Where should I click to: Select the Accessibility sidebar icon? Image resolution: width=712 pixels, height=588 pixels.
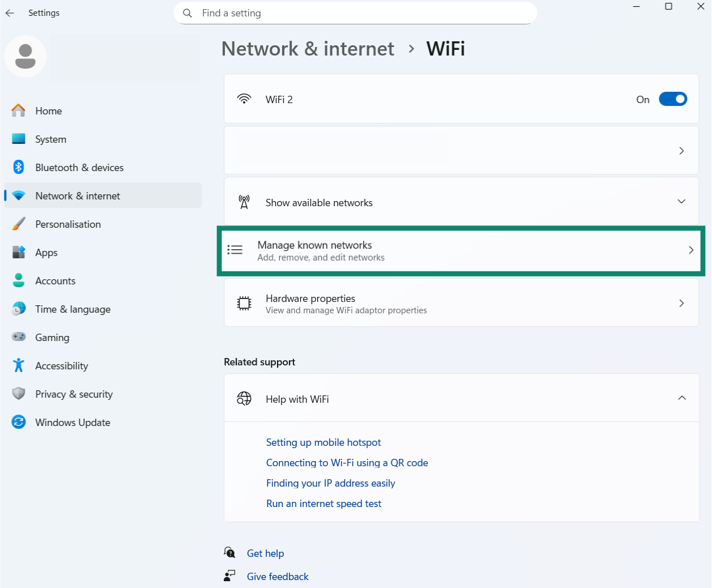click(19, 365)
